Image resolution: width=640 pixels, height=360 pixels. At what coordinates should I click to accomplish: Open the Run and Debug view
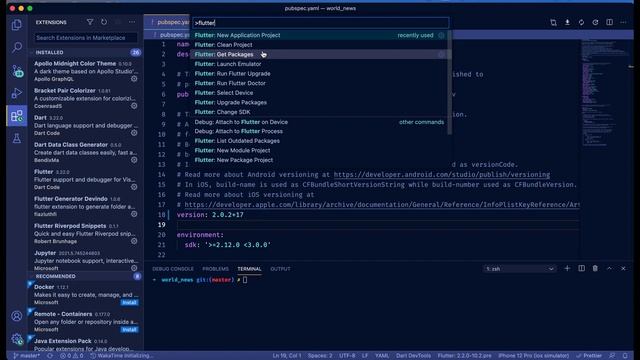(x=17, y=93)
